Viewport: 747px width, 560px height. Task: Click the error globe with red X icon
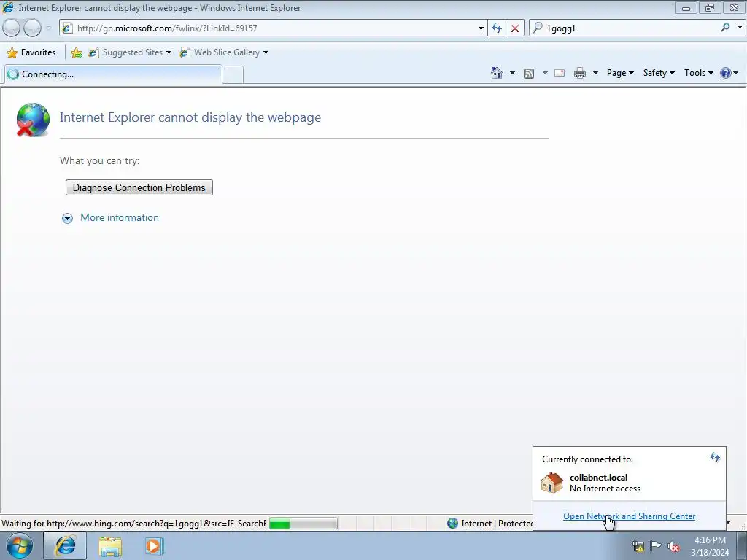pyautogui.click(x=33, y=120)
